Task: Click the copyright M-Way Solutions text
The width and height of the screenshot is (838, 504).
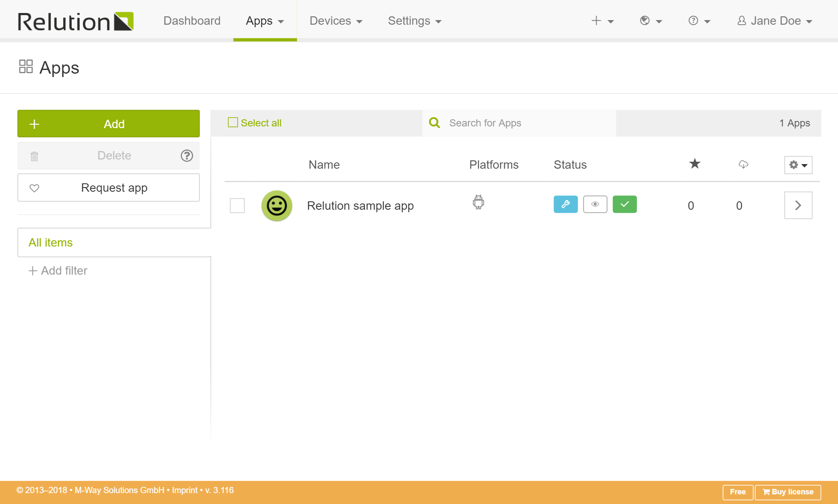Action: (x=90, y=490)
